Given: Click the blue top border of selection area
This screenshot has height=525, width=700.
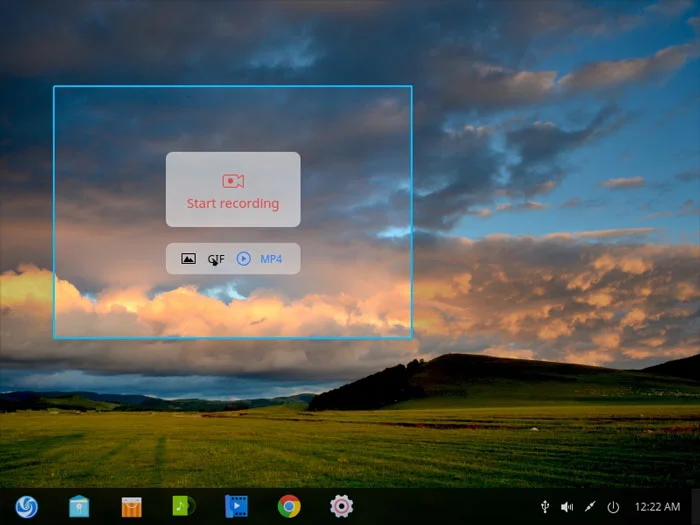Looking at the screenshot, I should [233, 86].
